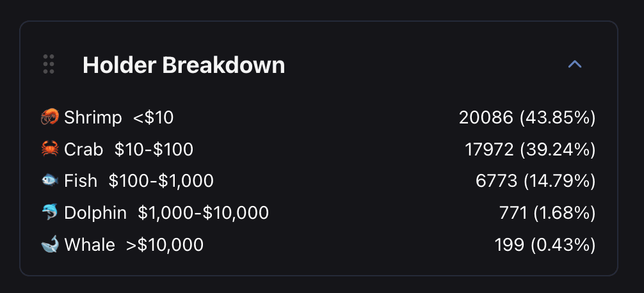Click the >$10,000 price range text
The image size is (644, 293).
point(165,244)
